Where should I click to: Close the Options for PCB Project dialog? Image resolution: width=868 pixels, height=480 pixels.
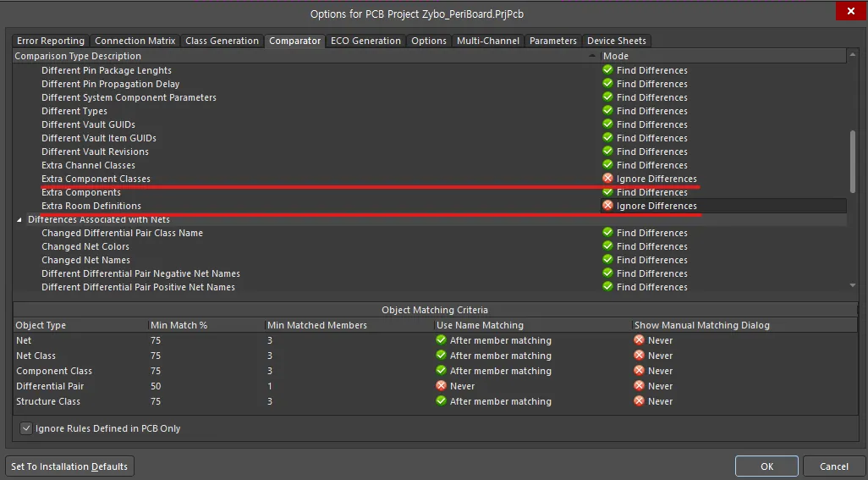point(851,11)
